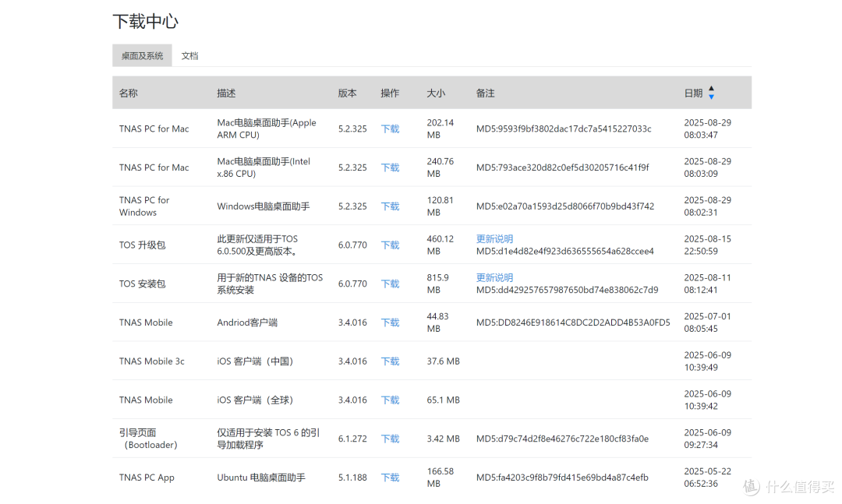Click the 版本 column header
The image size is (842, 504).
(x=348, y=93)
